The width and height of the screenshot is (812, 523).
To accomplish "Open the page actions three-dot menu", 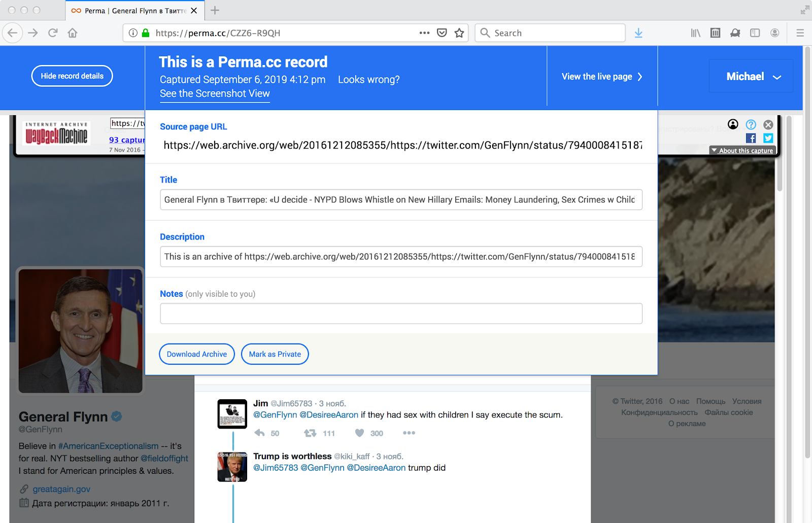I will pos(425,33).
